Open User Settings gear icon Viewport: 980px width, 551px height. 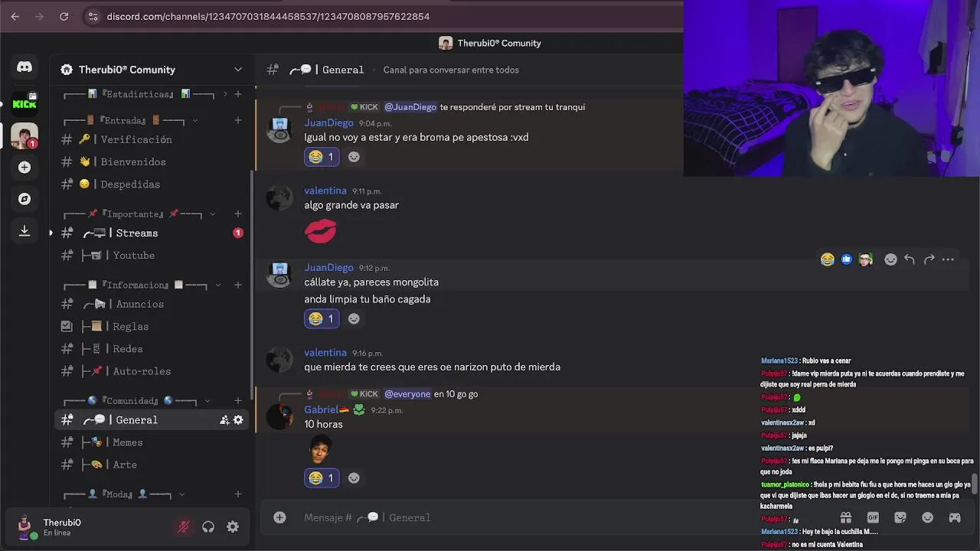pyautogui.click(x=233, y=527)
